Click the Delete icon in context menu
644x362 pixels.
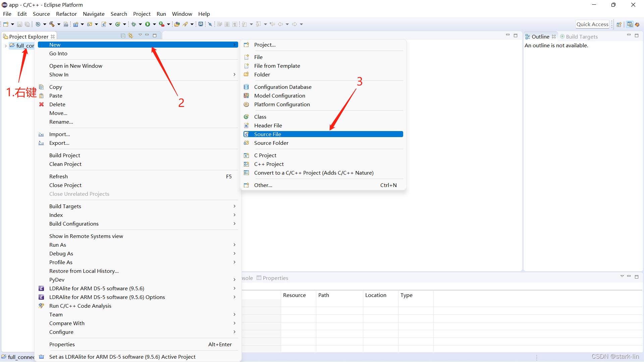[42, 104]
